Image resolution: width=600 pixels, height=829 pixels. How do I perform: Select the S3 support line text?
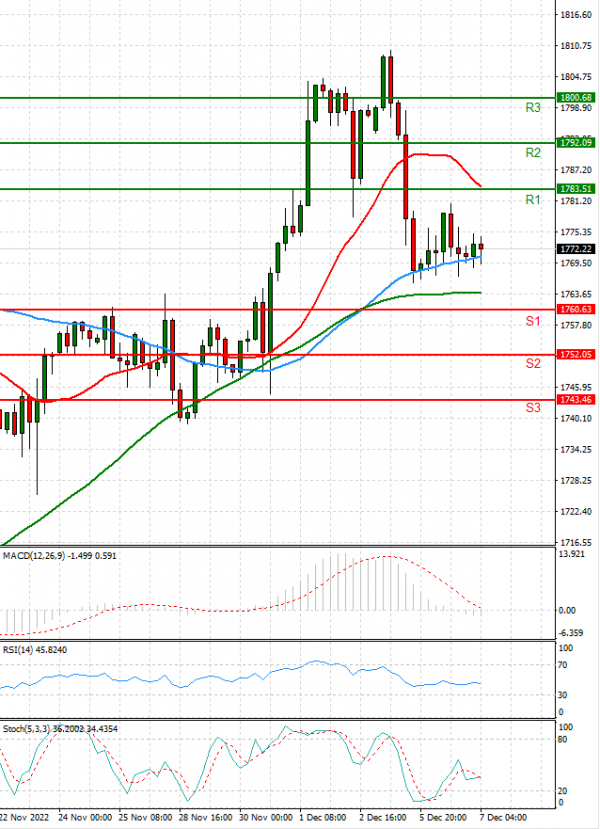click(x=533, y=408)
